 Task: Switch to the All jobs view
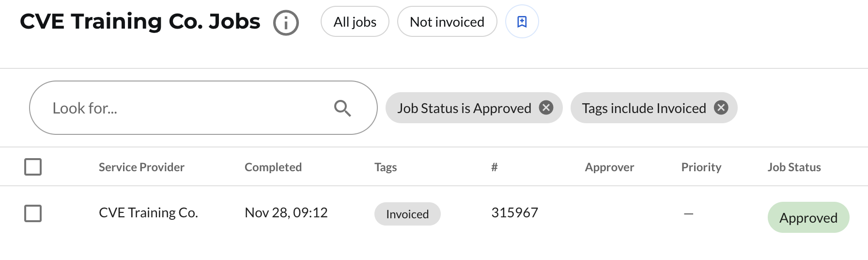click(x=355, y=21)
